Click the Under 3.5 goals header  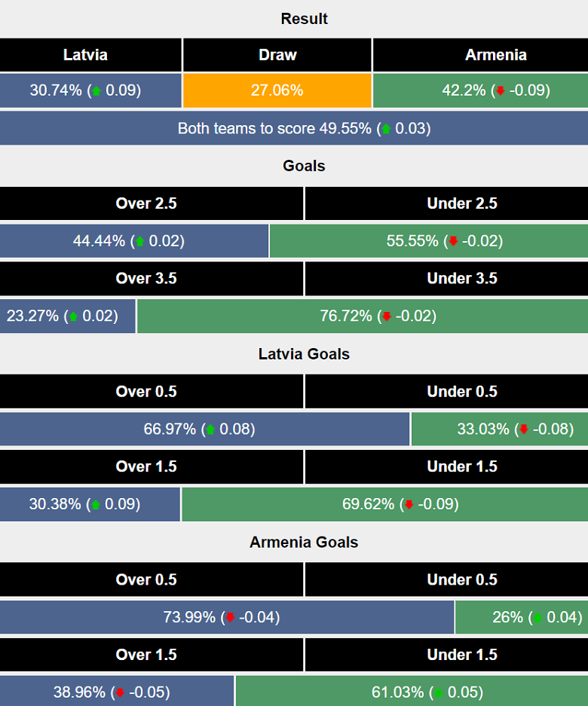click(x=462, y=279)
